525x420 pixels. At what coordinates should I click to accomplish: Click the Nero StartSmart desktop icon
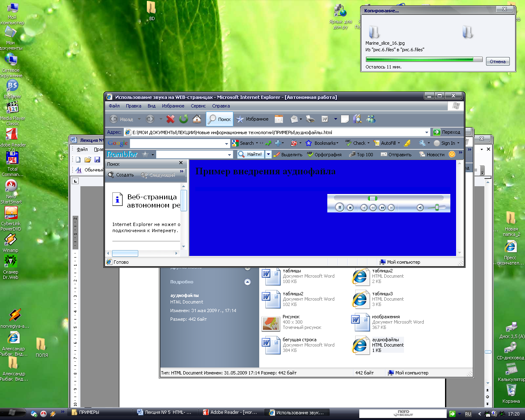click(x=11, y=192)
